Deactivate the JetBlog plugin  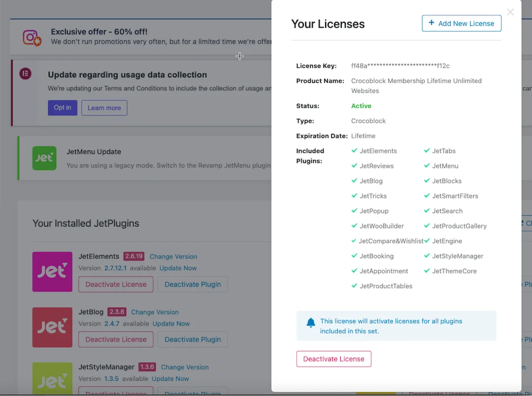(x=193, y=340)
